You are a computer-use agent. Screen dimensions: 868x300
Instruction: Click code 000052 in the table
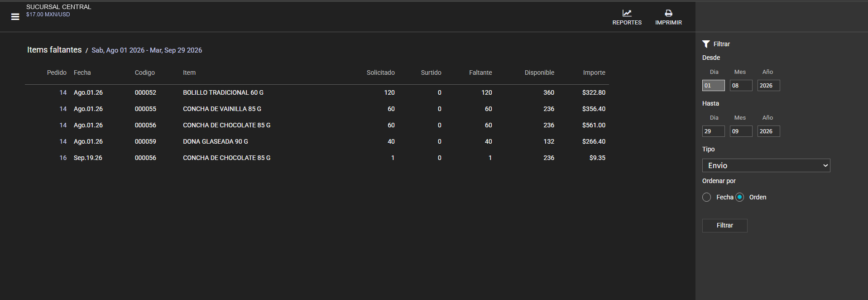pyautogui.click(x=145, y=92)
